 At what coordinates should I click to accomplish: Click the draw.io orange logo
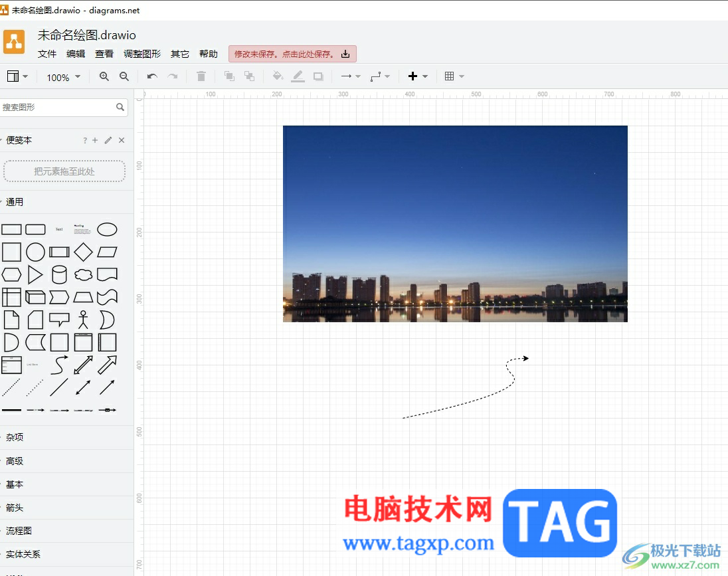(14, 42)
